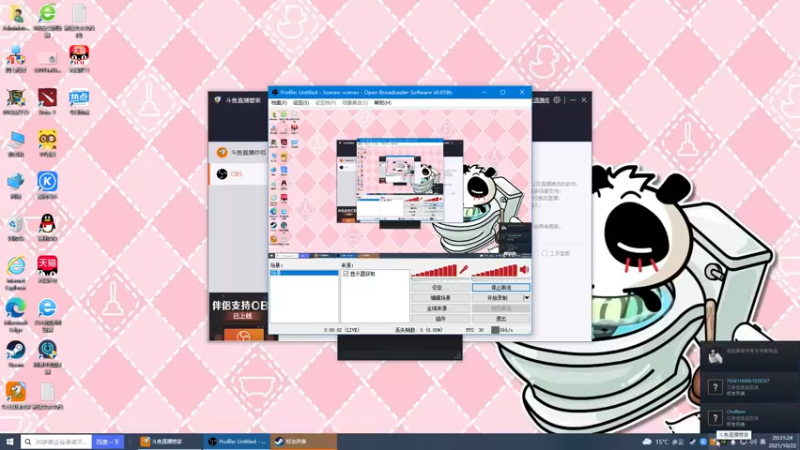Open the 帮助(H) menu in OBS
The image size is (800, 450).
(383, 103)
